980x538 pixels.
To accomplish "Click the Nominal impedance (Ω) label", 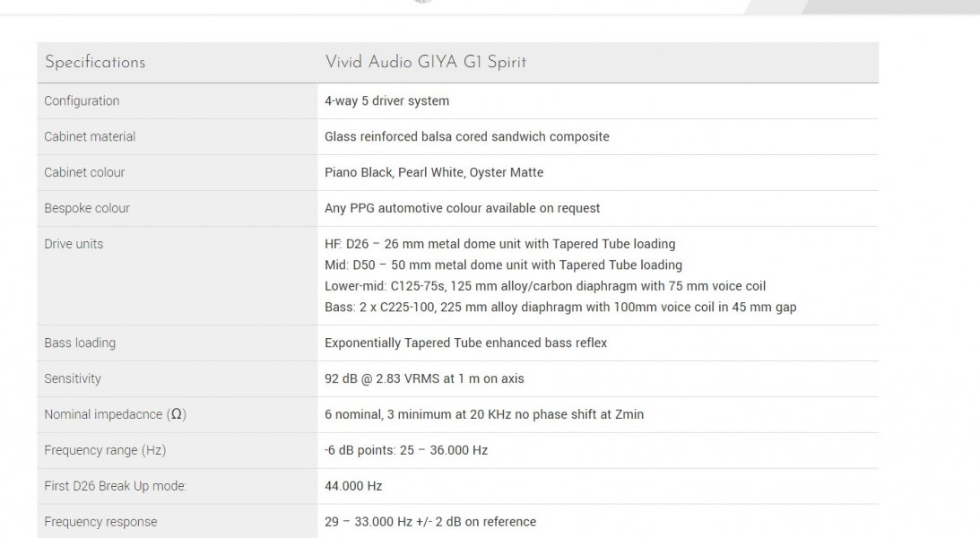I will coord(116,414).
